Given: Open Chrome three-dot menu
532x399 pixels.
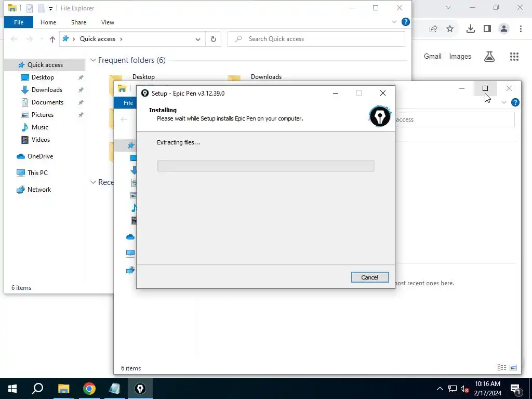Looking at the screenshot, I should (521, 29).
